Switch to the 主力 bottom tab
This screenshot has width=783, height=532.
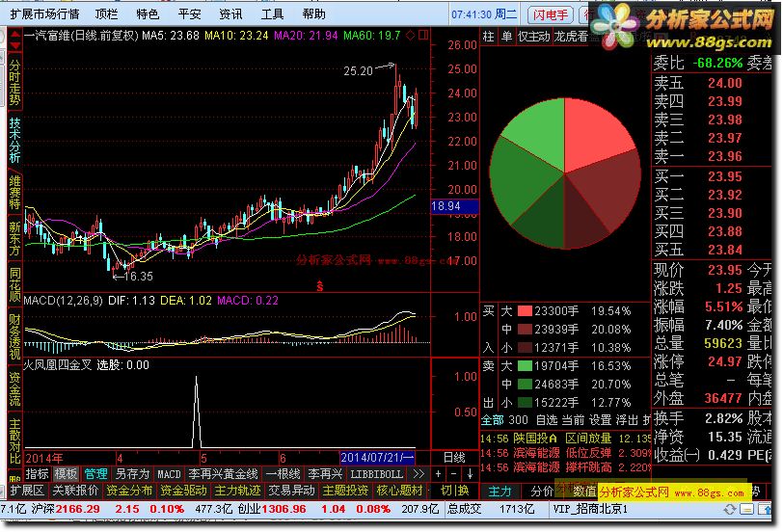pos(499,492)
